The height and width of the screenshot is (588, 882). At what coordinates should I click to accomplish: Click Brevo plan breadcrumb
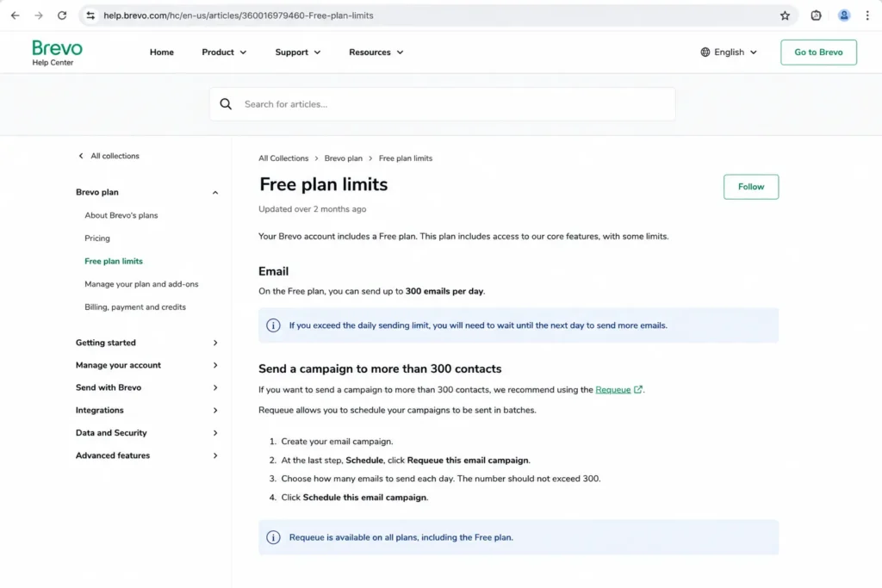pos(343,158)
